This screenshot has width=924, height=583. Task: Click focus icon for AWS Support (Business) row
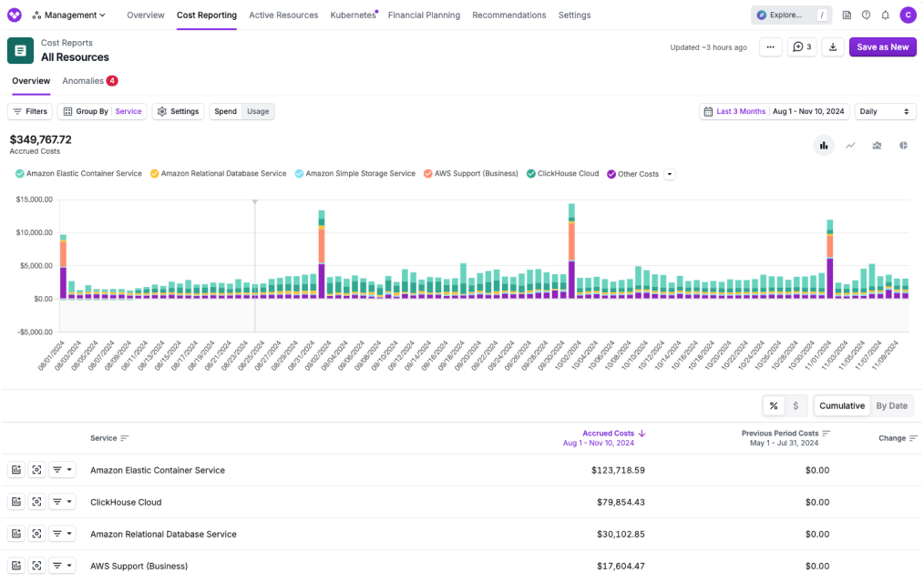[36, 566]
